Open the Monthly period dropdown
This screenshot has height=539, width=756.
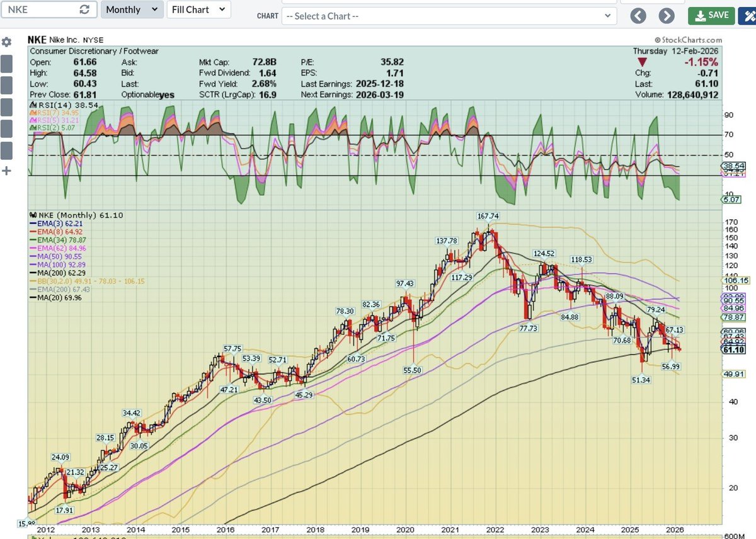tap(132, 9)
